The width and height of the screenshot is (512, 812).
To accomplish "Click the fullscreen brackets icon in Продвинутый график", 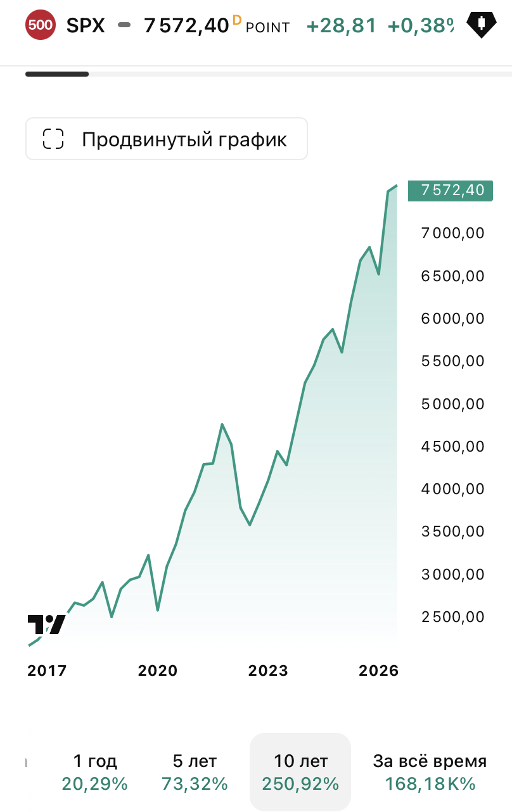I will click(53, 139).
